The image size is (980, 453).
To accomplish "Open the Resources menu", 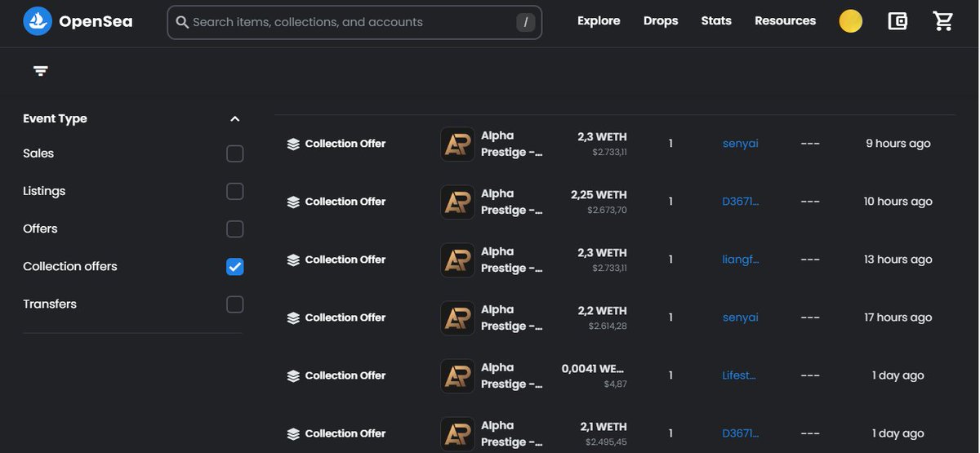I will pos(785,21).
